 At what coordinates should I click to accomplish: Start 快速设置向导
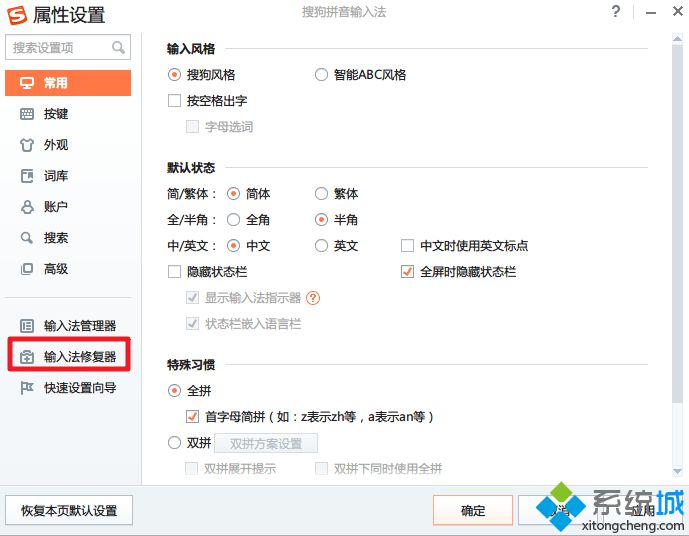click(68, 388)
